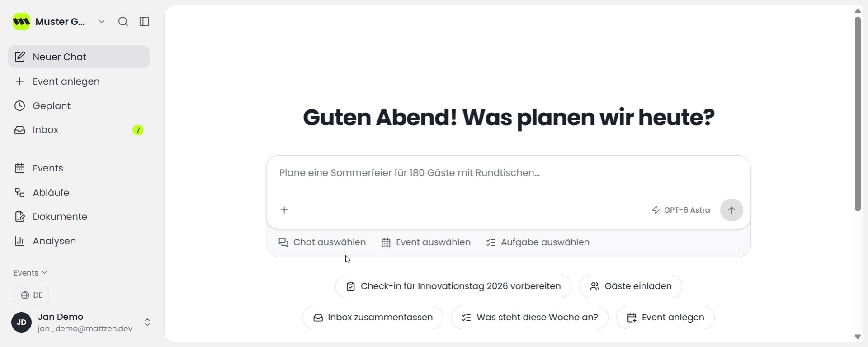Click the Analysen bar chart icon
This screenshot has width=868, height=347.
tap(19, 241)
